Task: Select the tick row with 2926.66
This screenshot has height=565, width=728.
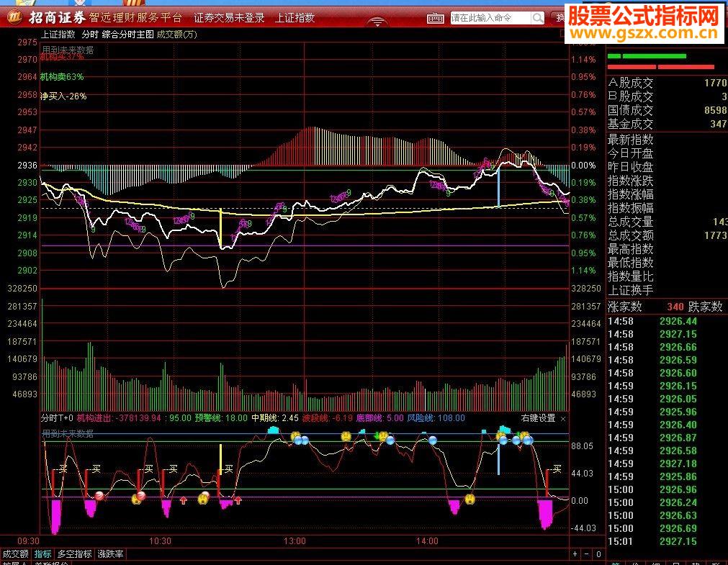Action: 667,347
